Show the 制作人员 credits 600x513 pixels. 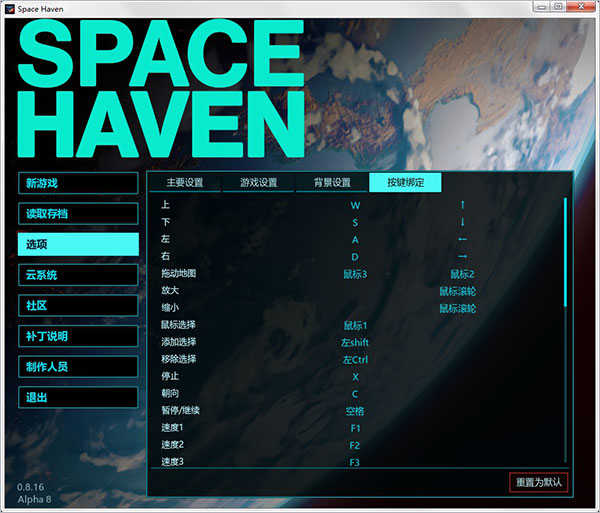[x=78, y=367]
